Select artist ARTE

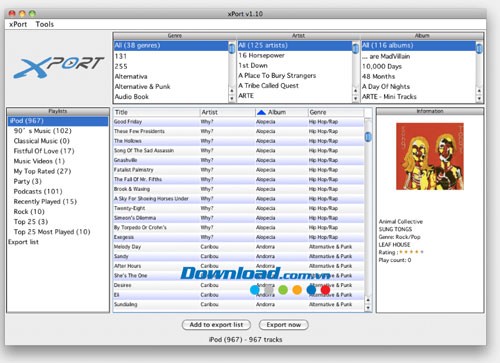point(295,96)
